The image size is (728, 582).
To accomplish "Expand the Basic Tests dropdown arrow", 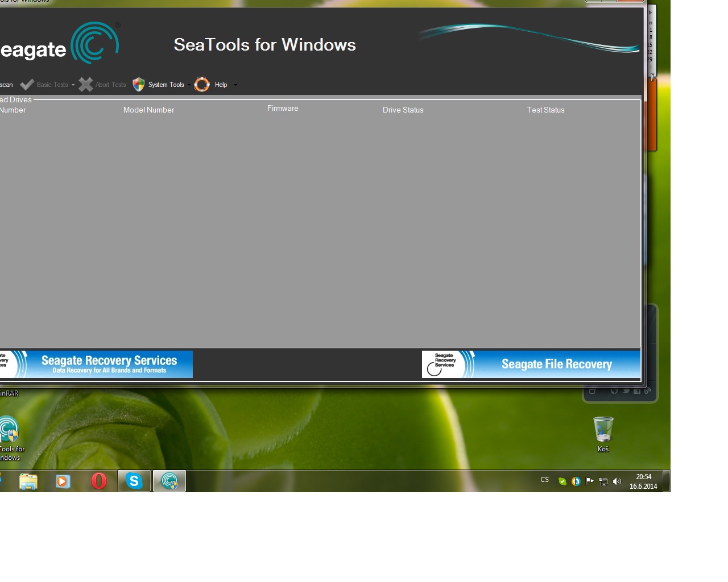I will click(73, 85).
